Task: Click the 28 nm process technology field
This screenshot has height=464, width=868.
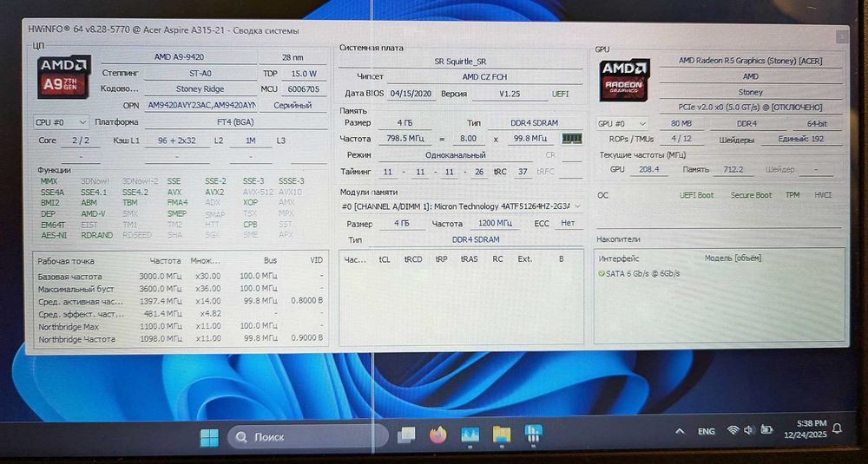Action: pos(293,57)
